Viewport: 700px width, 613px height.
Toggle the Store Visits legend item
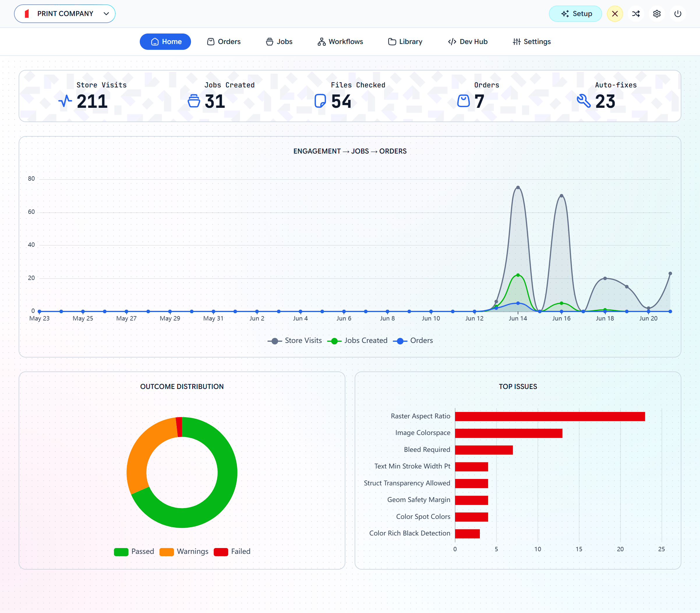coord(295,341)
